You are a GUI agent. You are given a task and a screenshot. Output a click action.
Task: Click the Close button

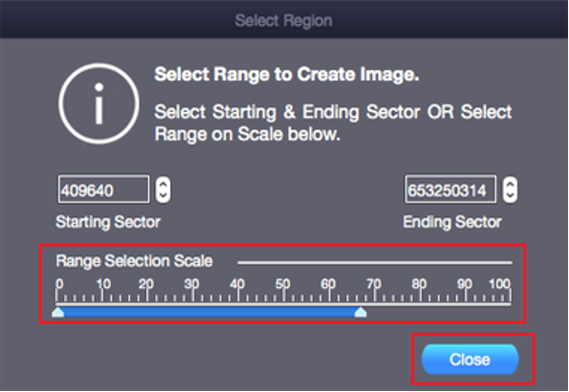(470, 359)
